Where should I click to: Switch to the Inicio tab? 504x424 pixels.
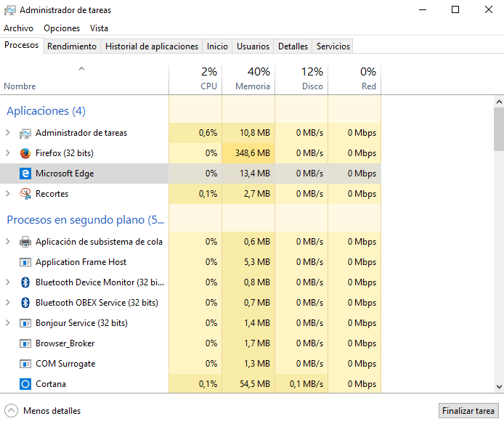click(x=217, y=46)
